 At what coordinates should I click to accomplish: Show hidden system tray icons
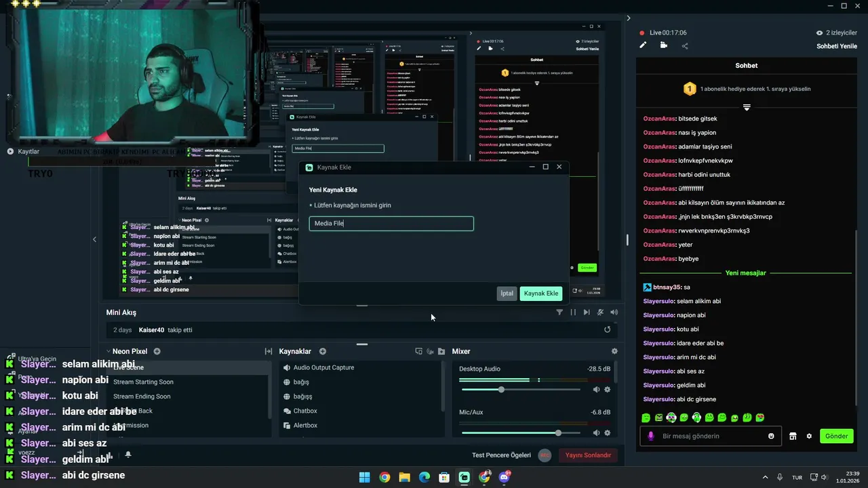coord(766,477)
